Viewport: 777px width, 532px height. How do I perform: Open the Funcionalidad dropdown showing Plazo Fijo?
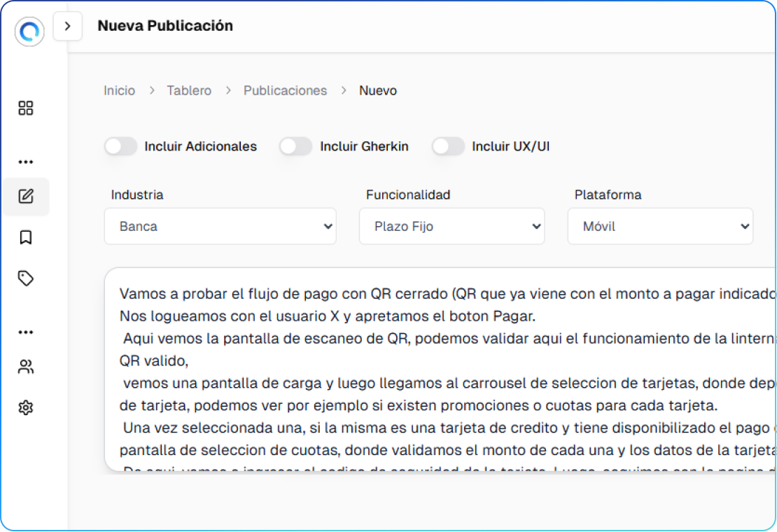(451, 226)
